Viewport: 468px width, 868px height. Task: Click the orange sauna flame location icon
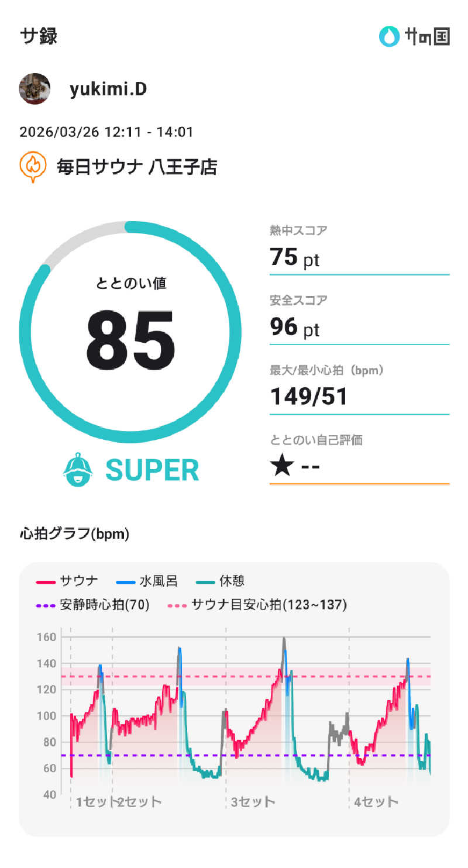(x=33, y=167)
